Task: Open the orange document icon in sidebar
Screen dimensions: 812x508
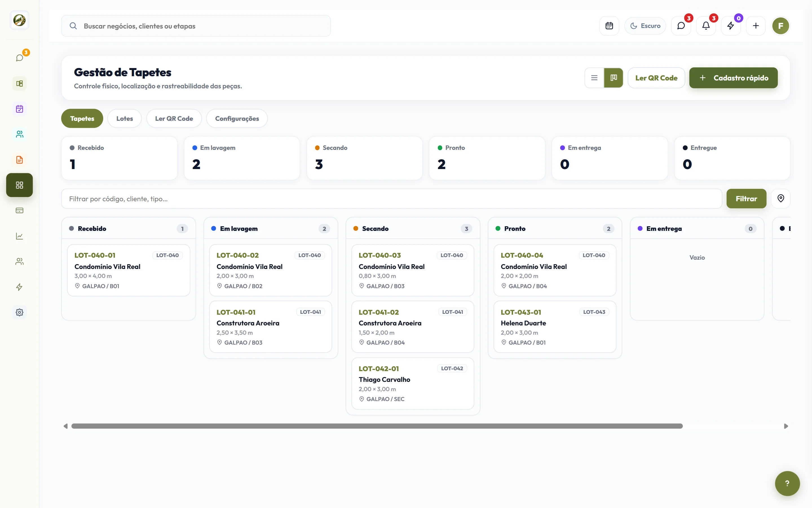Action: click(19, 159)
